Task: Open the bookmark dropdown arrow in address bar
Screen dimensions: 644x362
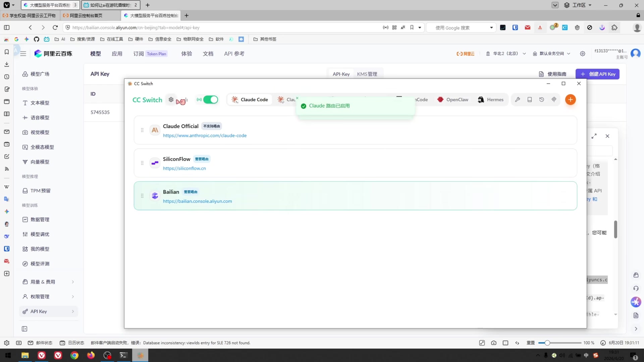Action: pyautogui.click(x=420, y=27)
